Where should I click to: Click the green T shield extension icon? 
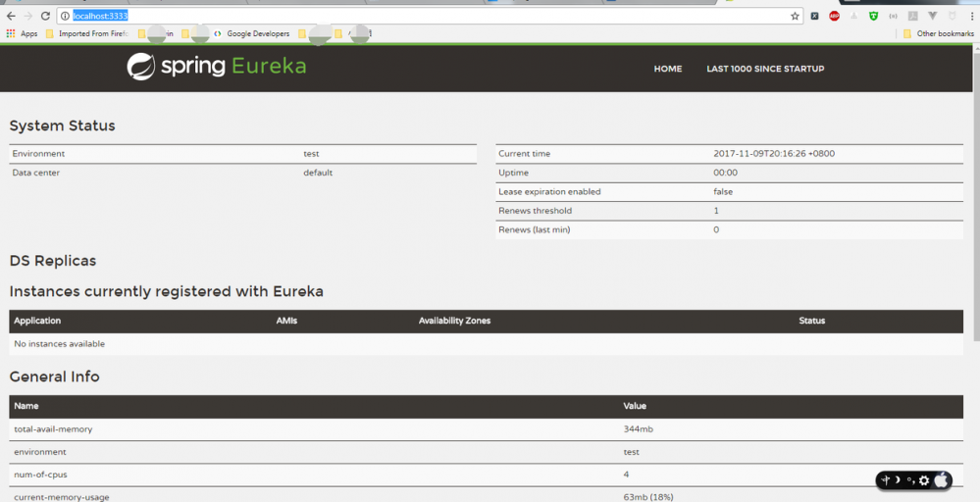tap(873, 16)
